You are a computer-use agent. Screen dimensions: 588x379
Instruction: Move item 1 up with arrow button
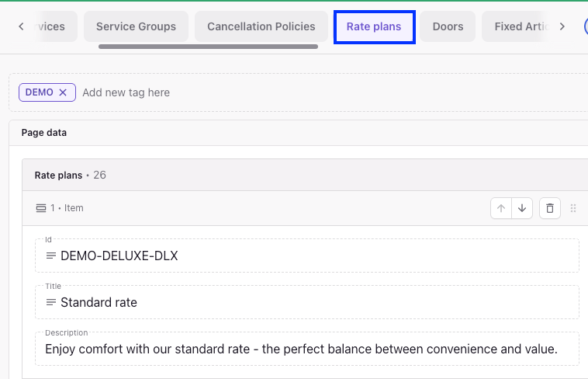tap(501, 208)
